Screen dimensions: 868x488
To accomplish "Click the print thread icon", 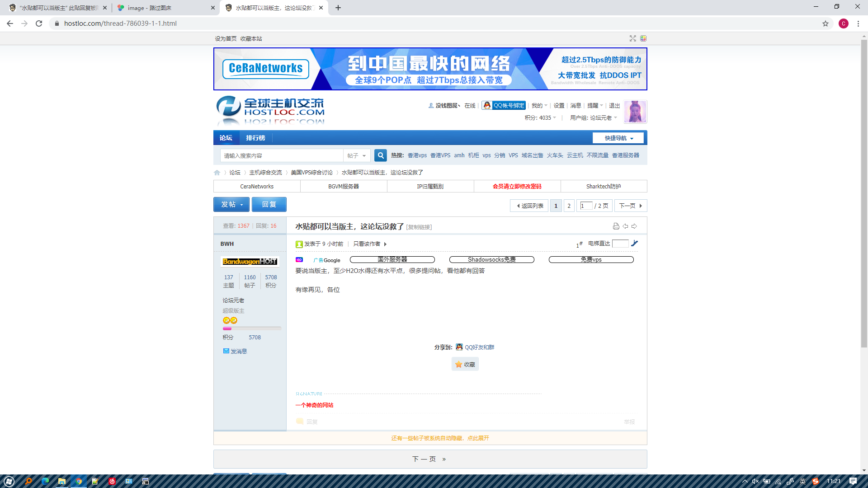I will [616, 226].
